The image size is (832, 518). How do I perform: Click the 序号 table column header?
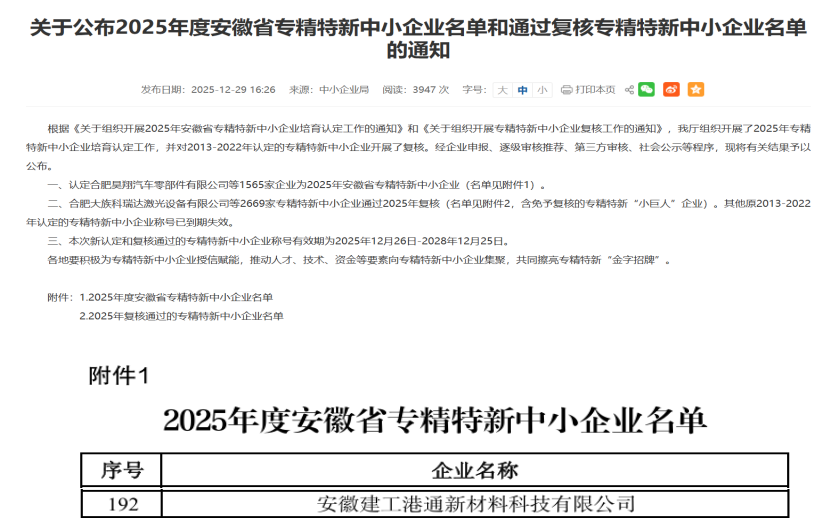coord(123,469)
